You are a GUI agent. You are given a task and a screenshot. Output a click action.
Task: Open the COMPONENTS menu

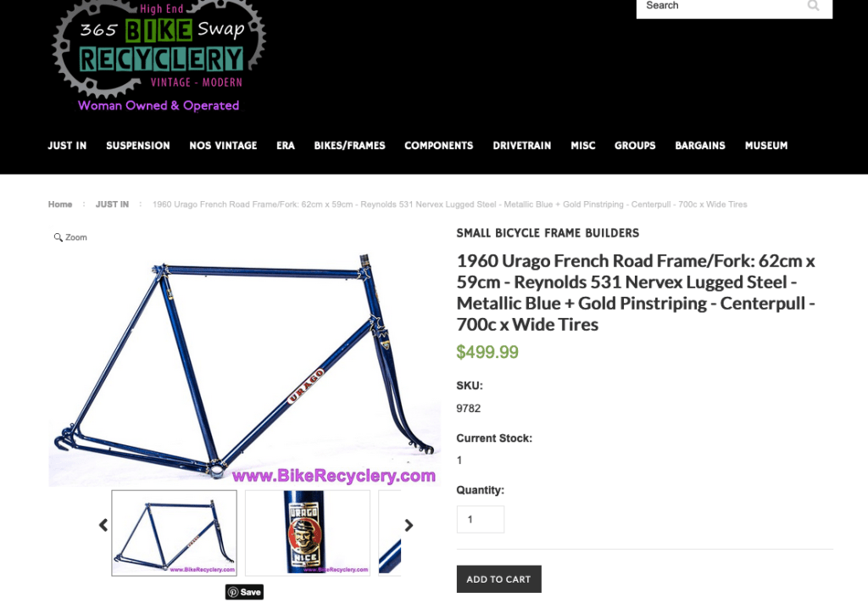pyautogui.click(x=438, y=146)
